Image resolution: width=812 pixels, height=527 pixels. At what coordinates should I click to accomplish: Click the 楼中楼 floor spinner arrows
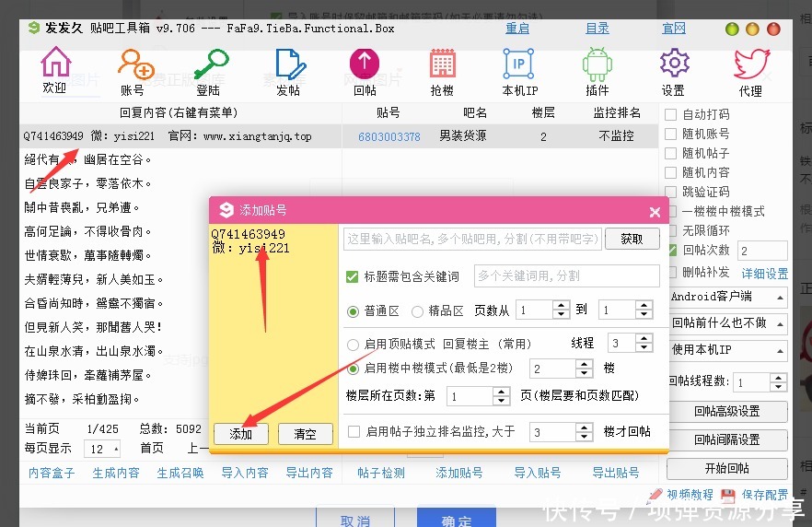584,369
